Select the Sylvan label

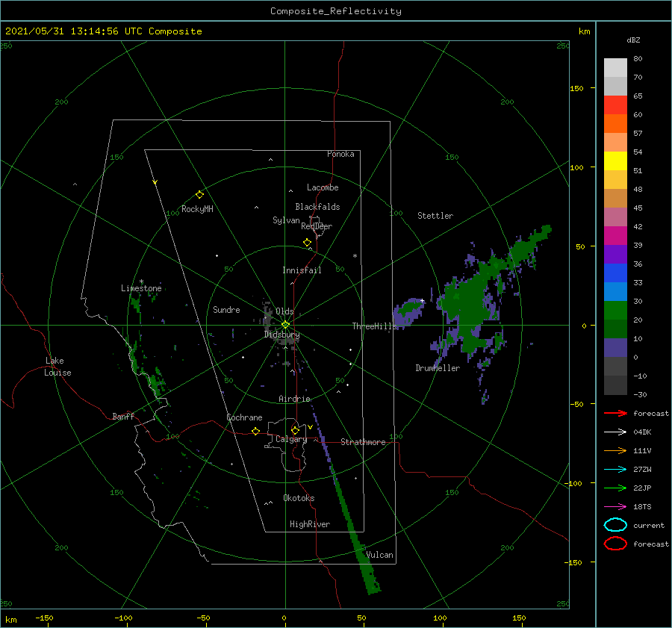point(286,220)
